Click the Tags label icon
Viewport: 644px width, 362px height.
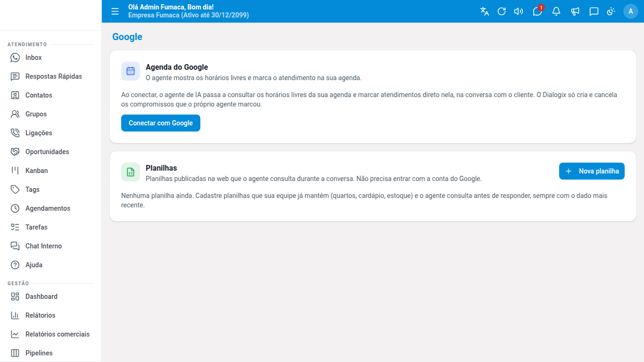15,189
